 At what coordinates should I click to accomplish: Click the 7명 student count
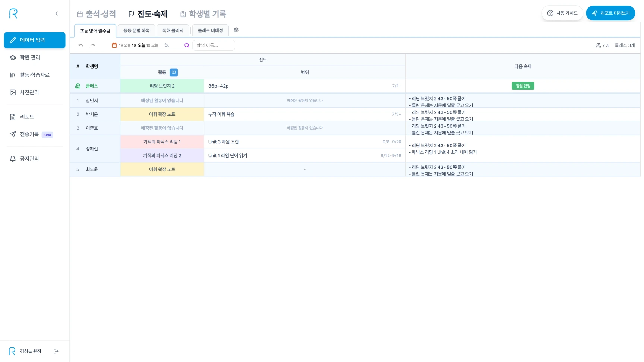pos(603,45)
